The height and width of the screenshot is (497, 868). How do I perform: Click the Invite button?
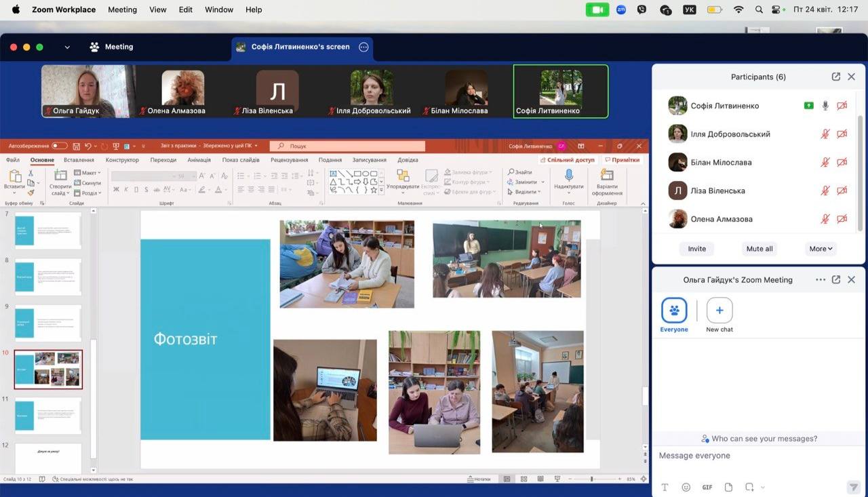pyautogui.click(x=697, y=249)
